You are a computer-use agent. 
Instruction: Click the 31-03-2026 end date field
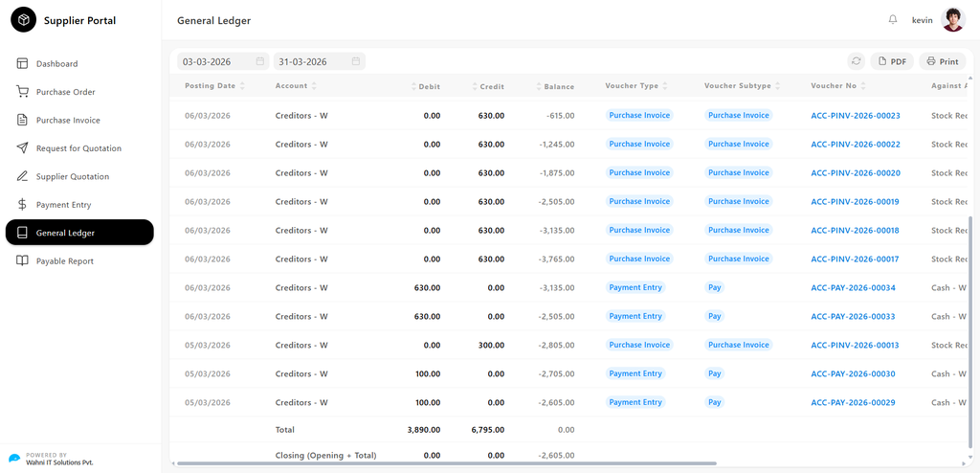tap(320, 61)
